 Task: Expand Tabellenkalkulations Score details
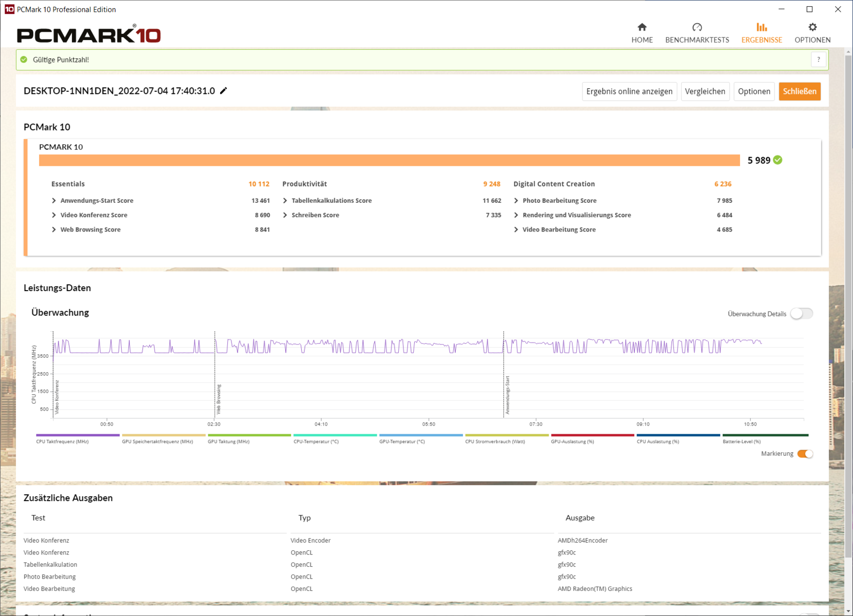coord(285,201)
